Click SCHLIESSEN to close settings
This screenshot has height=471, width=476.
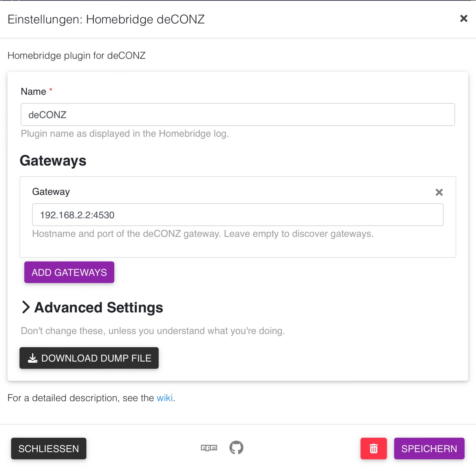coord(49,449)
